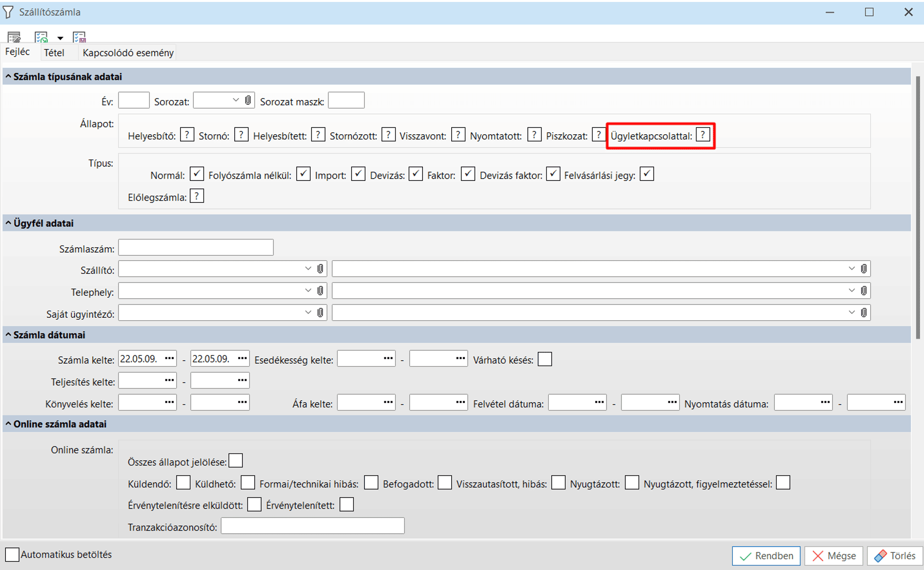Check the Összes állapot jelölése checkbox
Image resolution: width=924 pixels, height=570 pixels.
coord(236,461)
